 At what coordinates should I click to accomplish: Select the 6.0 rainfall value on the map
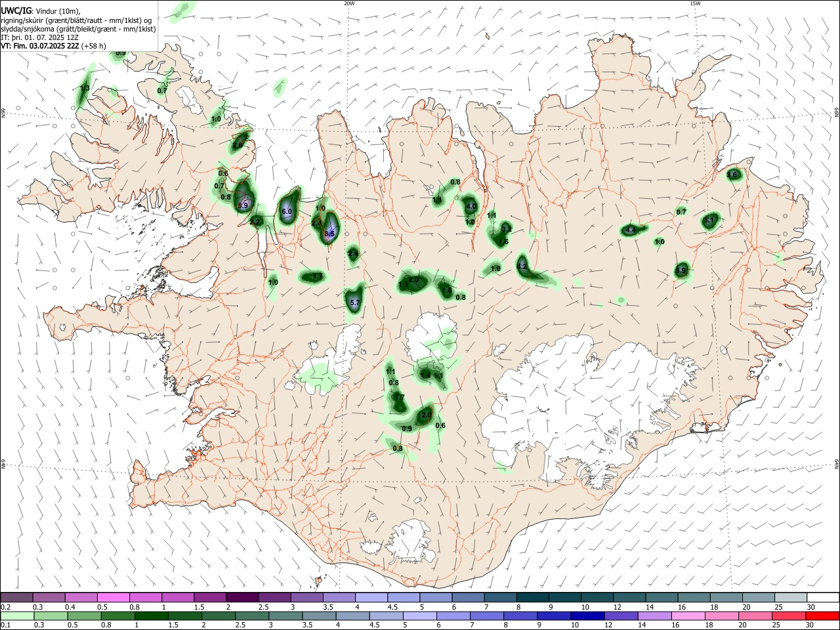pyautogui.click(x=287, y=211)
